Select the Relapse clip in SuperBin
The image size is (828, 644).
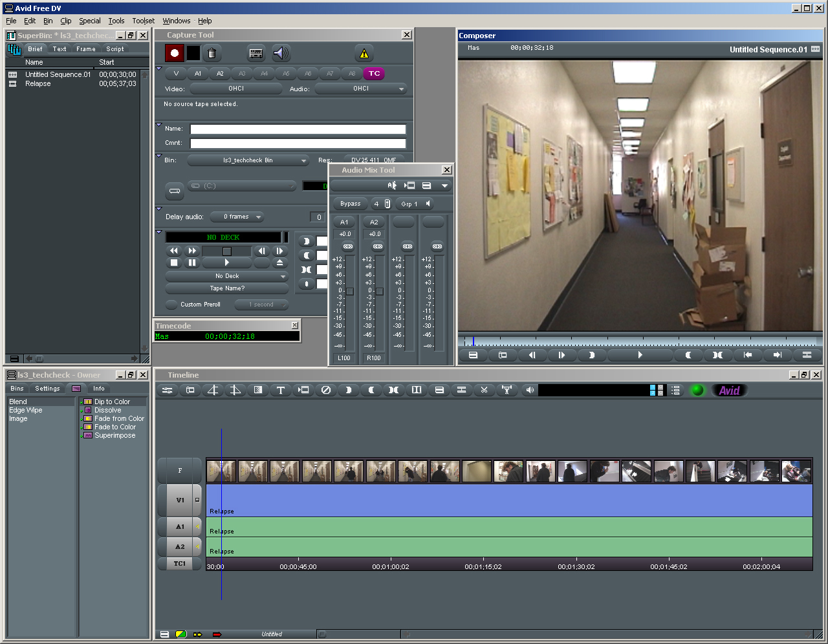pyautogui.click(x=38, y=84)
